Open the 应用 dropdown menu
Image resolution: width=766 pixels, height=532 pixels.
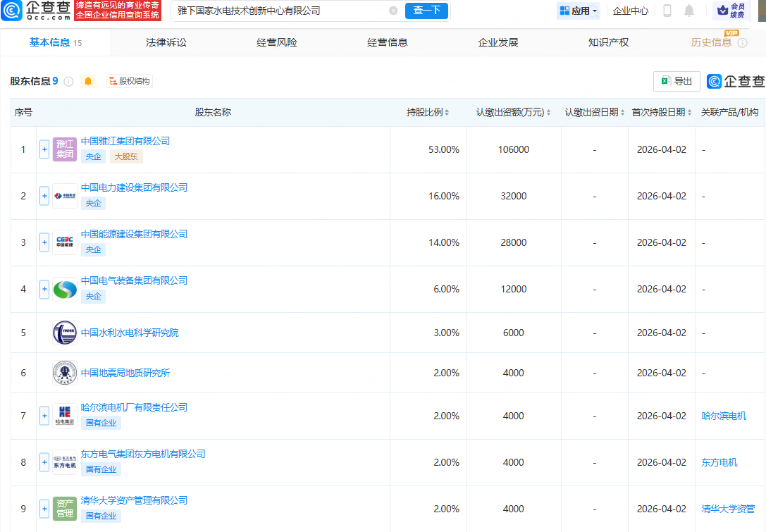pos(579,11)
